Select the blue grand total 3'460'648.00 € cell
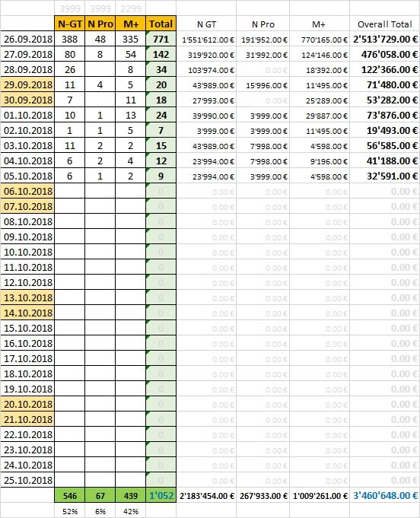 [385, 495]
